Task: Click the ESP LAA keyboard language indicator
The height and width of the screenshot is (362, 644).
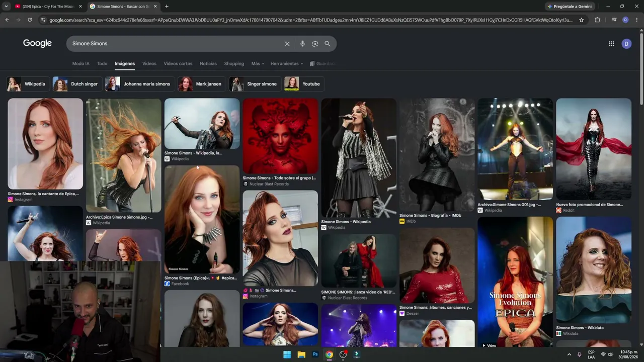Action: (x=591, y=354)
